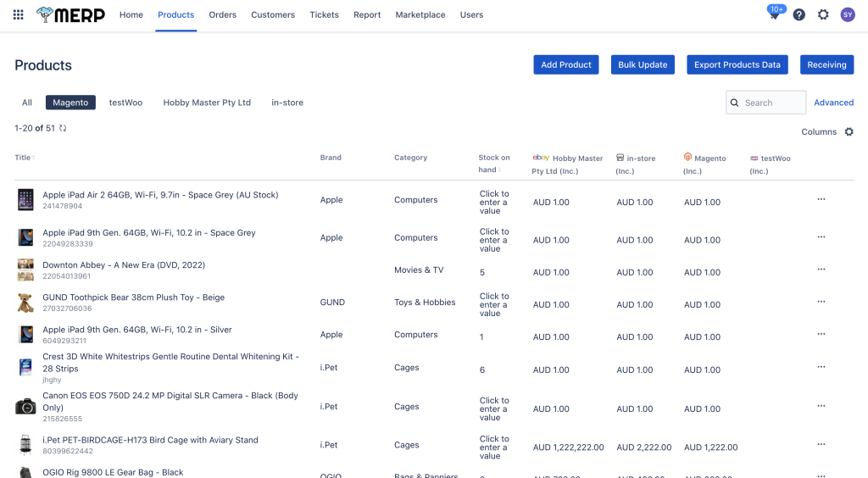Switch to the testWoo channel tab
Viewport: 868px width, 478px height.
click(125, 103)
